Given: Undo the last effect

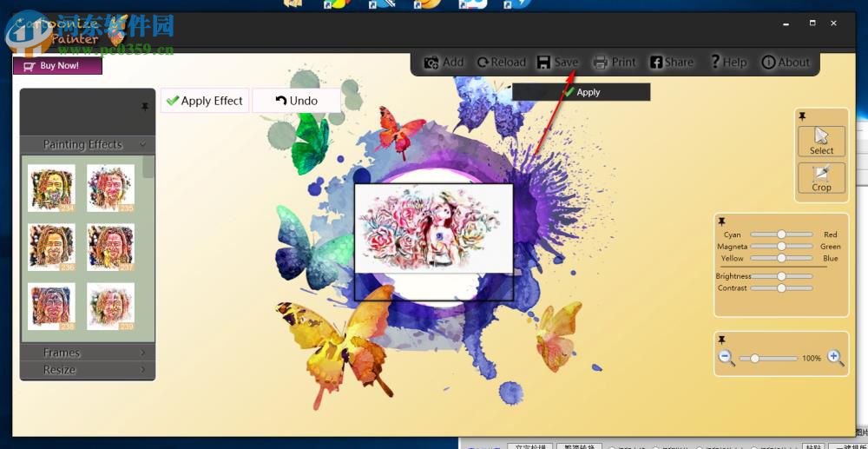Looking at the screenshot, I should point(297,101).
